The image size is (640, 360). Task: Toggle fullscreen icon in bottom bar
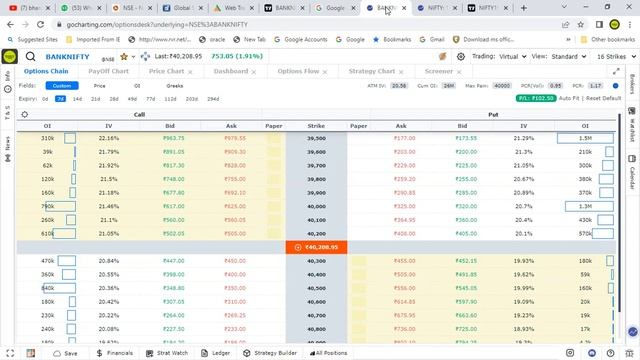pos(10,353)
